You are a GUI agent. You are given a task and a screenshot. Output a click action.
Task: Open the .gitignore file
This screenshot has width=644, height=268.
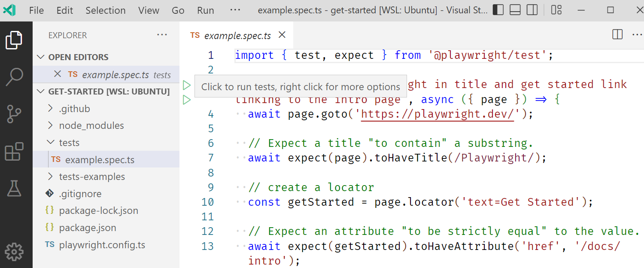click(106, 194)
